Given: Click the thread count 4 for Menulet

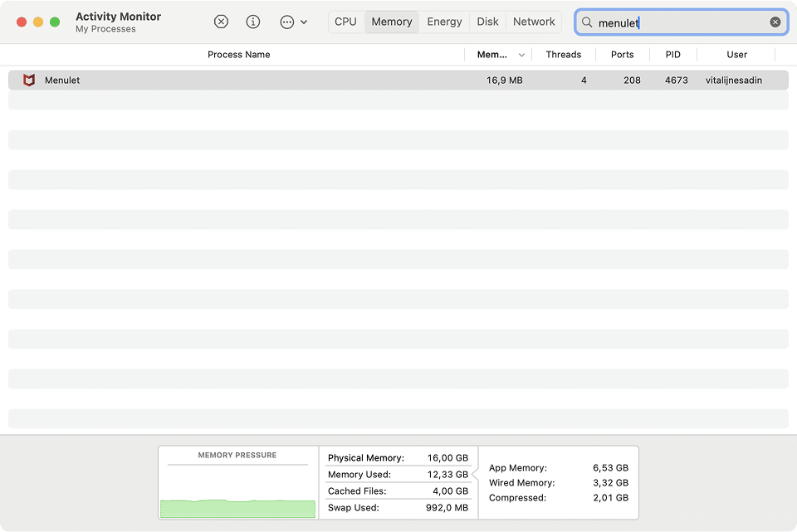Looking at the screenshot, I should [x=584, y=81].
